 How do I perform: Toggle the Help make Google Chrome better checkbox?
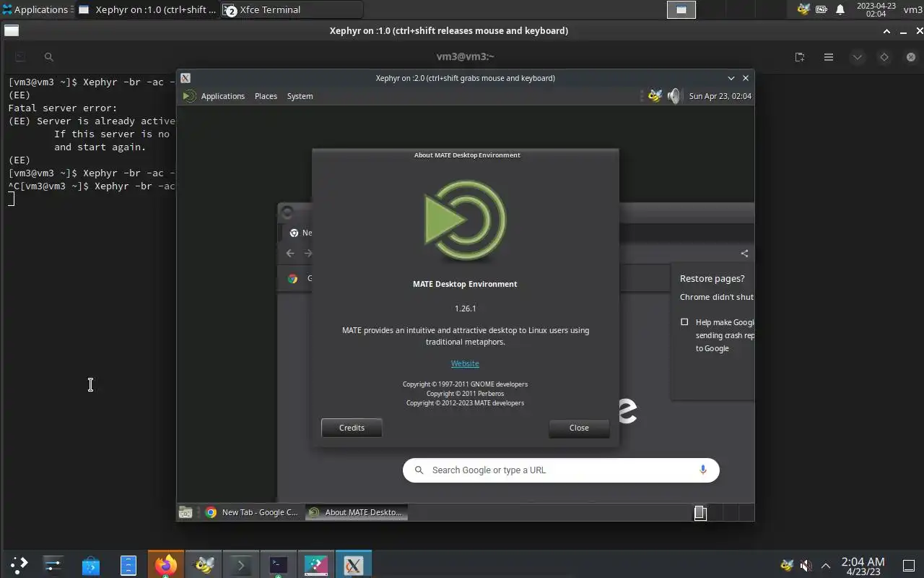click(684, 322)
